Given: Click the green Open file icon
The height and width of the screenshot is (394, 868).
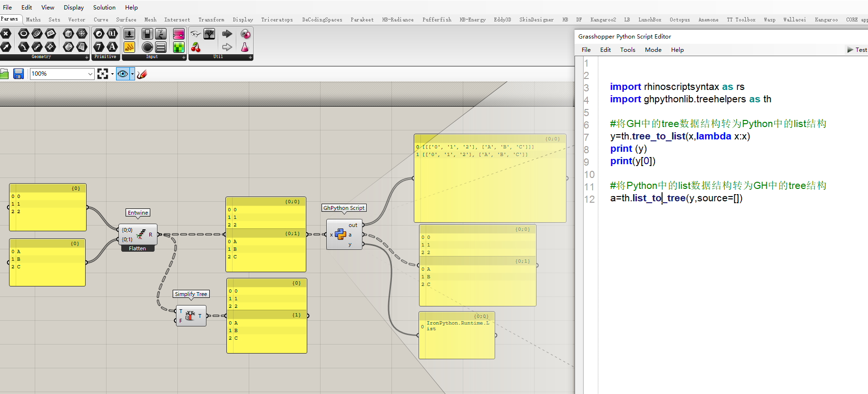Looking at the screenshot, I should (x=4, y=74).
